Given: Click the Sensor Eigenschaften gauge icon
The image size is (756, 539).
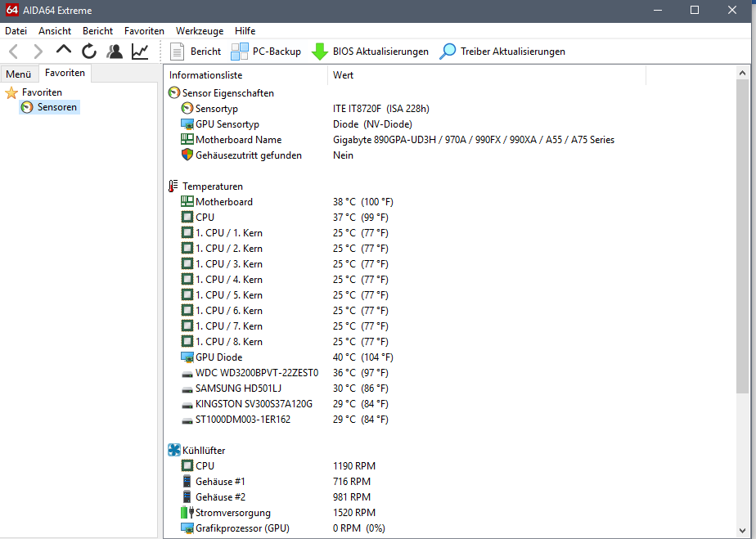Looking at the screenshot, I should coord(174,92).
